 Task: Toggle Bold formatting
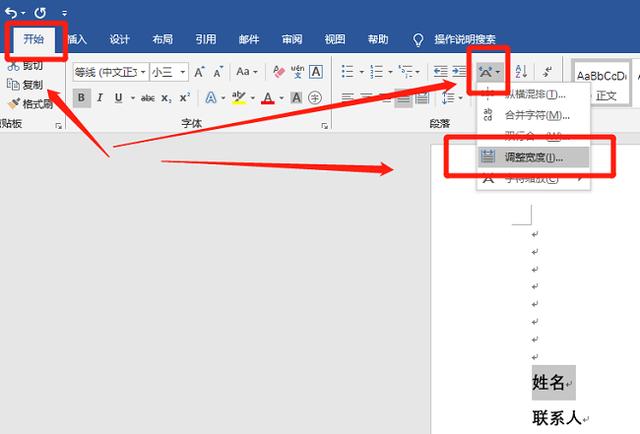(x=82, y=98)
